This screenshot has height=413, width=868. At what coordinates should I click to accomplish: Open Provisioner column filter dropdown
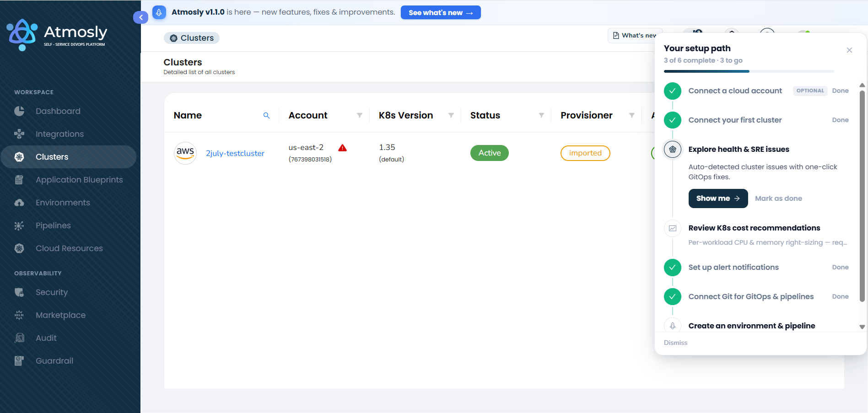pyautogui.click(x=632, y=115)
